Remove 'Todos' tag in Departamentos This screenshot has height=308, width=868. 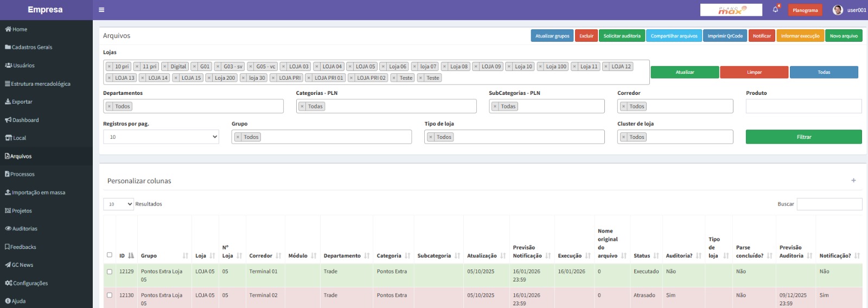[109, 107]
